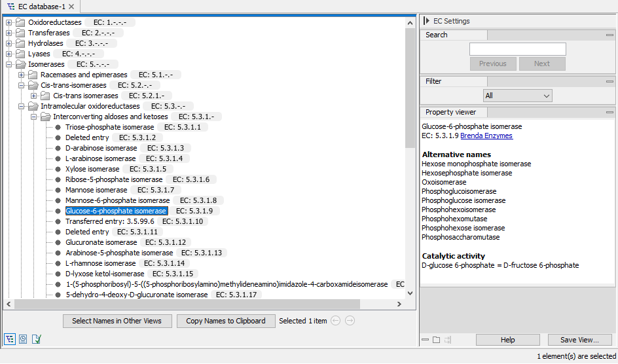Open the Filter dropdown set to All

(x=517, y=96)
